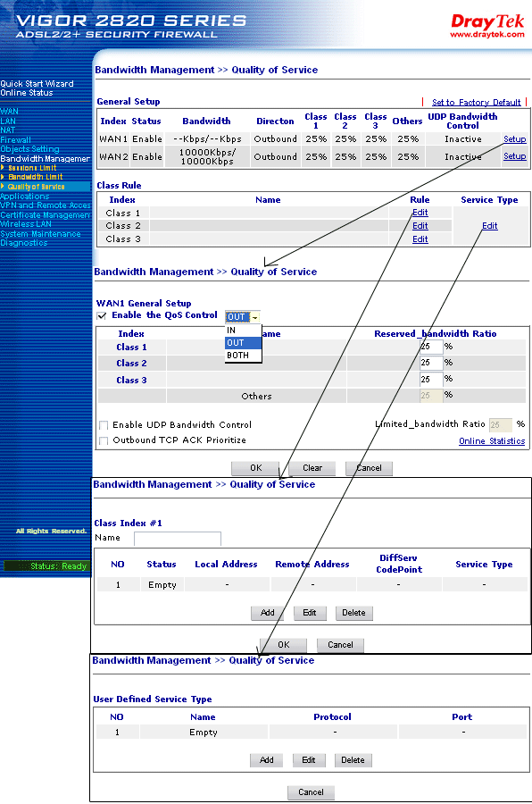Click Class 2 reserved bandwidth ratio field
This screenshot has height=804, width=532.
431,363
